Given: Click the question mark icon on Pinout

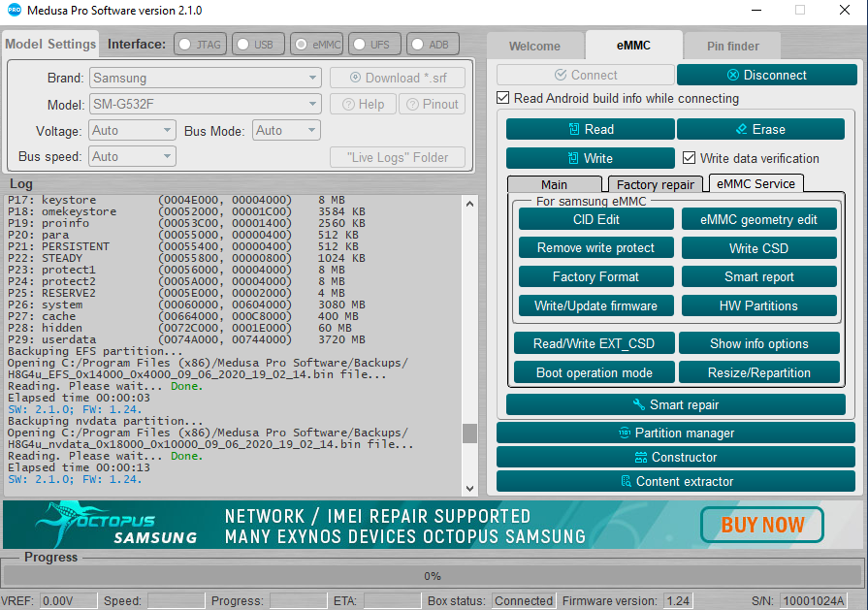Looking at the screenshot, I should [x=412, y=104].
